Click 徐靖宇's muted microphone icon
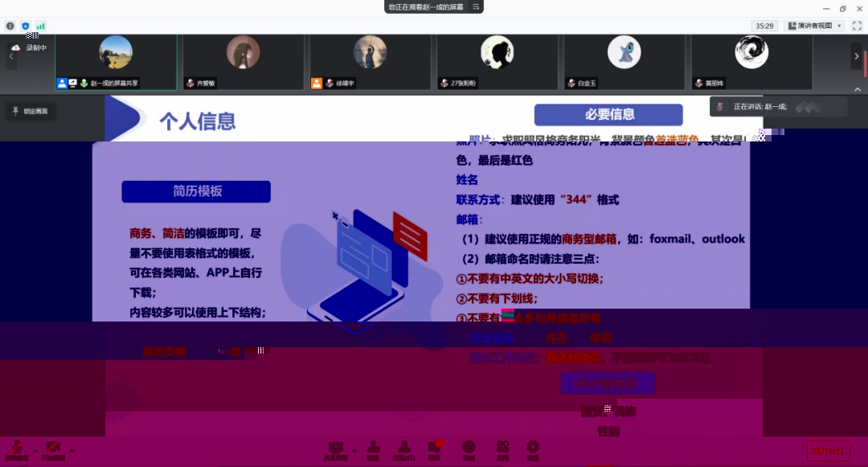The height and width of the screenshot is (467, 868). click(x=330, y=83)
